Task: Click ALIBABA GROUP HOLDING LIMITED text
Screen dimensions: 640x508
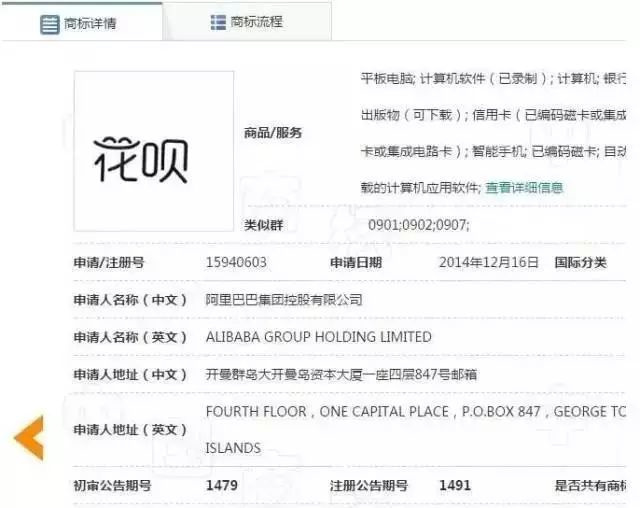Action: pyautogui.click(x=318, y=337)
